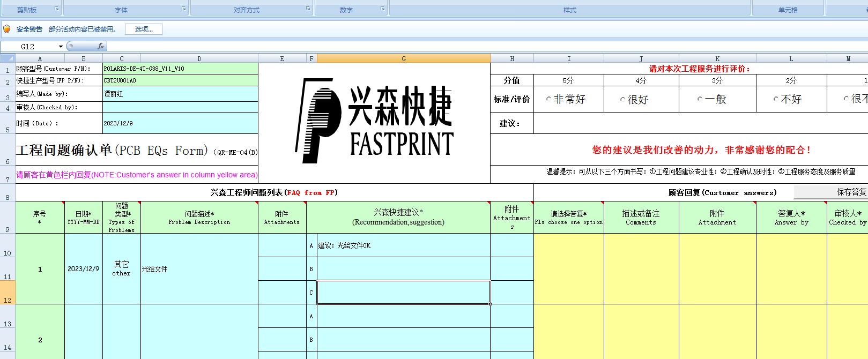Image resolution: width=868 pixels, height=359 pixels.
Task: Click the 谭丽红 author cell
Action: (180, 94)
